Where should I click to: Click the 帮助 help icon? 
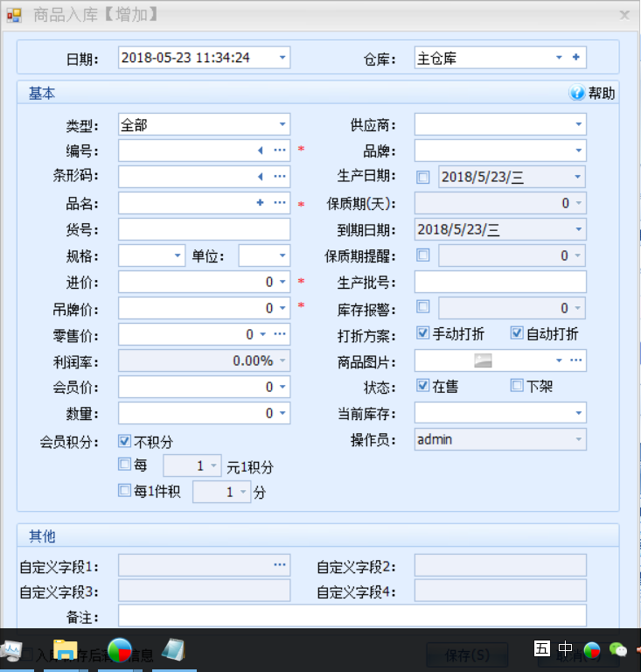577,94
